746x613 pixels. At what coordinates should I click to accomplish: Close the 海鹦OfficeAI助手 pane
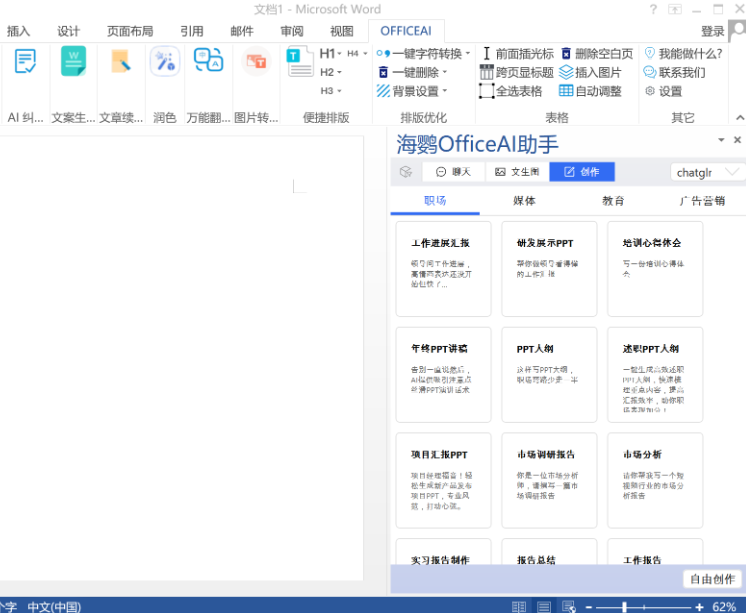737,139
